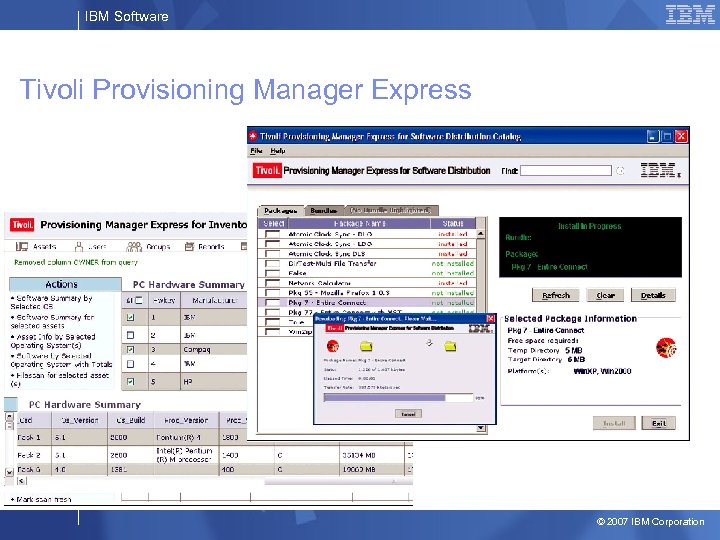Screen dimensions: 720x540
Task: Switch to the Bundles tab
Action: (324, 211)
